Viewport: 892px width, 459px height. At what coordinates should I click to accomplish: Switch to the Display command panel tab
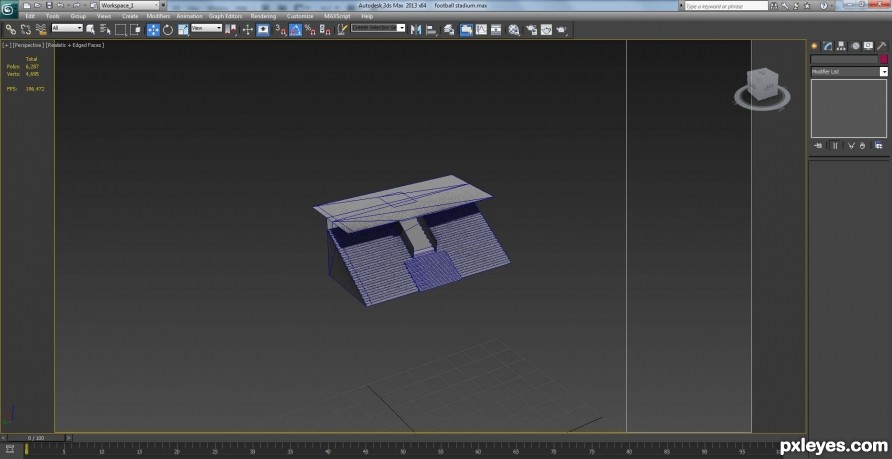click(x=868, y=46)
